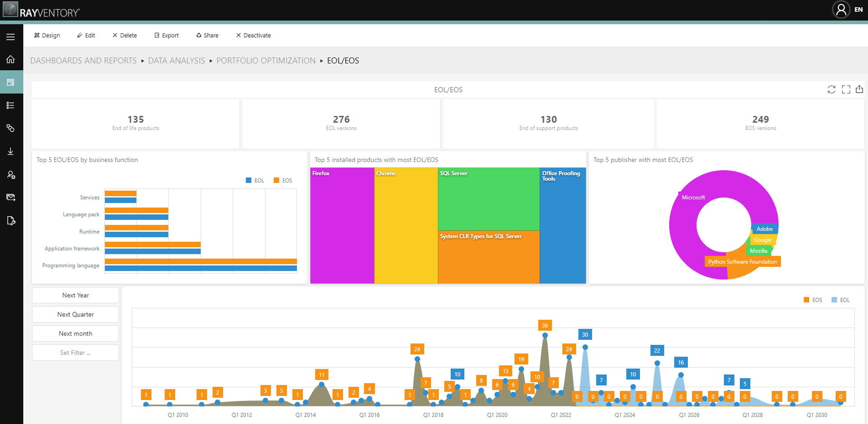This screenshot has width=868, height=424.
Task: Open the hamburger menu in sidebar
Action: pyautogui.click(x=10, y=37)
